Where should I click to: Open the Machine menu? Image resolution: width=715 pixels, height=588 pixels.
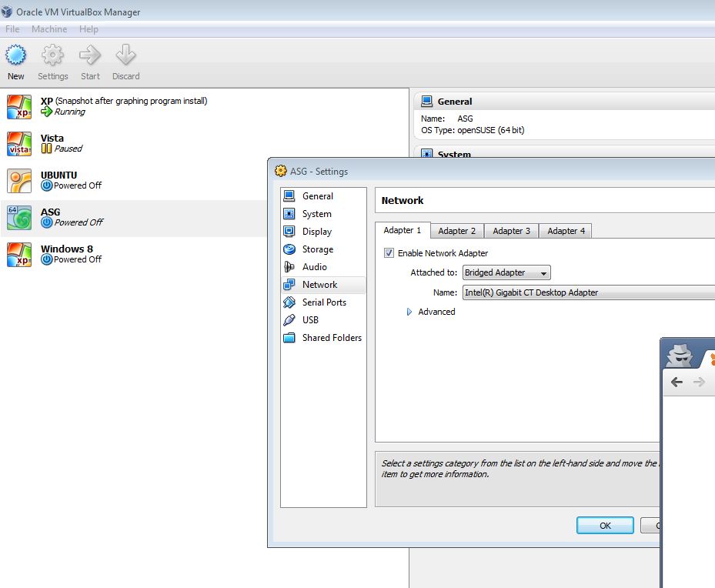click(49, 29)
